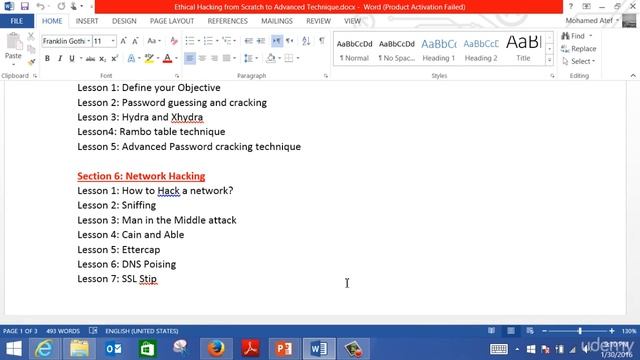
Task: Open the FILE tab
Action: tap(17, 21)
